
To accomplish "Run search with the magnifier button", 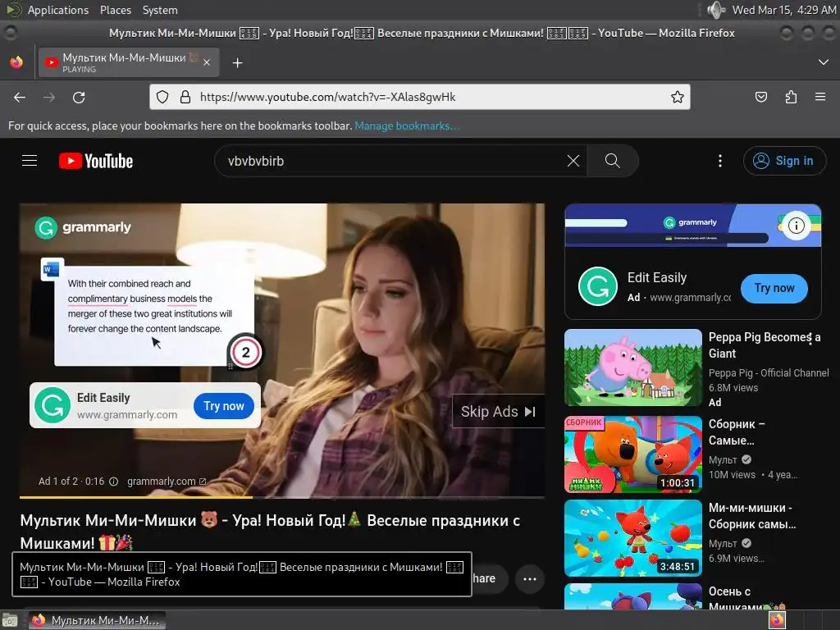I will [612, 161].
